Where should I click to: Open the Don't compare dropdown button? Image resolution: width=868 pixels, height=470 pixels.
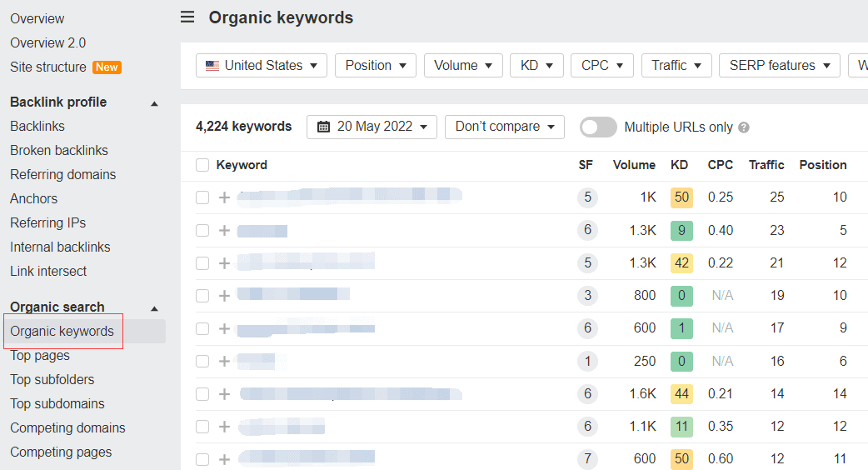504,127
